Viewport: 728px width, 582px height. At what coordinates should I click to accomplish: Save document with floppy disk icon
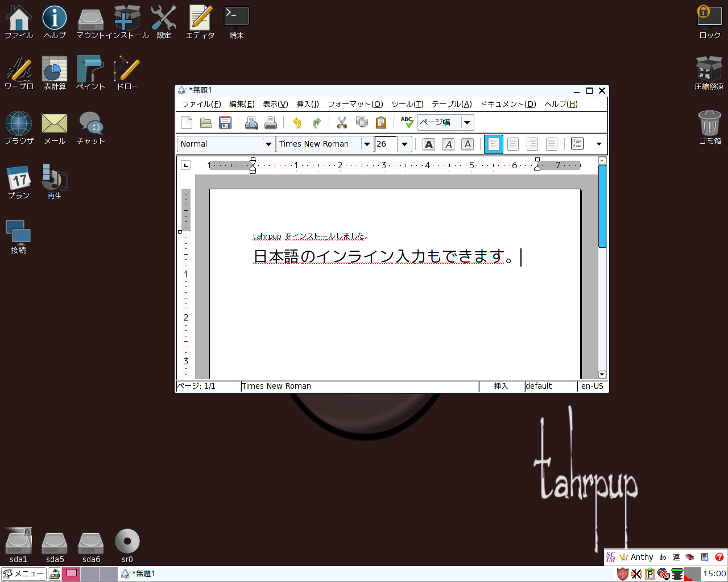[x=225, y=123]
